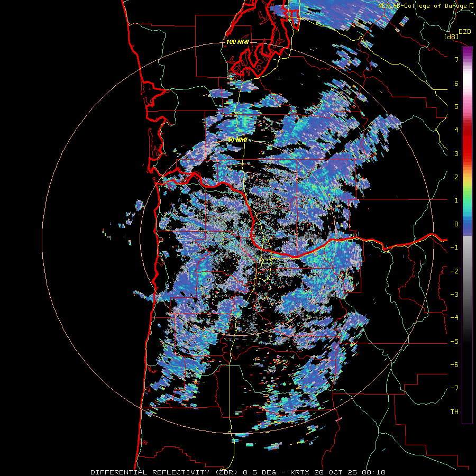The height and width of the screenshot is (476, 476).
Task: Select the -6 dB scale label
Action: coord(454,365)
